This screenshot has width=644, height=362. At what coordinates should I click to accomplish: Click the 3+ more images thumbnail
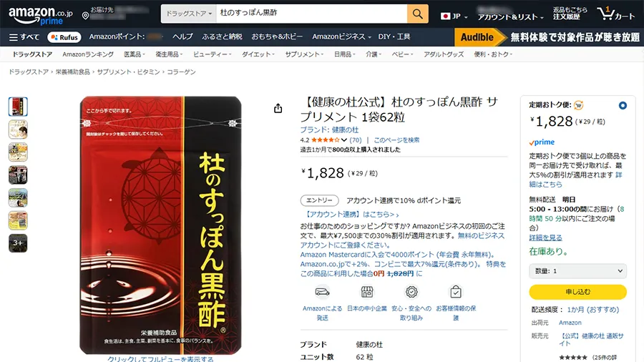[18, 243]
